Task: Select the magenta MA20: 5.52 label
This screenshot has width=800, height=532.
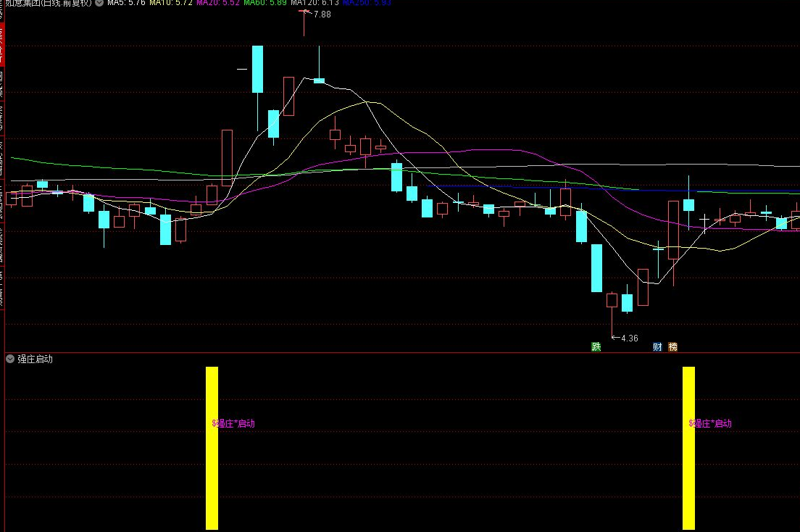Action: pyautogui.click(x=218, y=3)
